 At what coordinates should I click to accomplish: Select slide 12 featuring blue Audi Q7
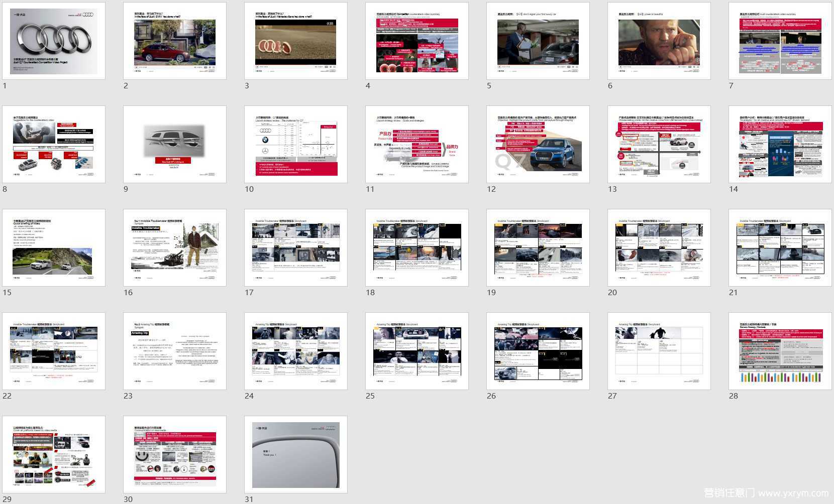coord(538,144)
